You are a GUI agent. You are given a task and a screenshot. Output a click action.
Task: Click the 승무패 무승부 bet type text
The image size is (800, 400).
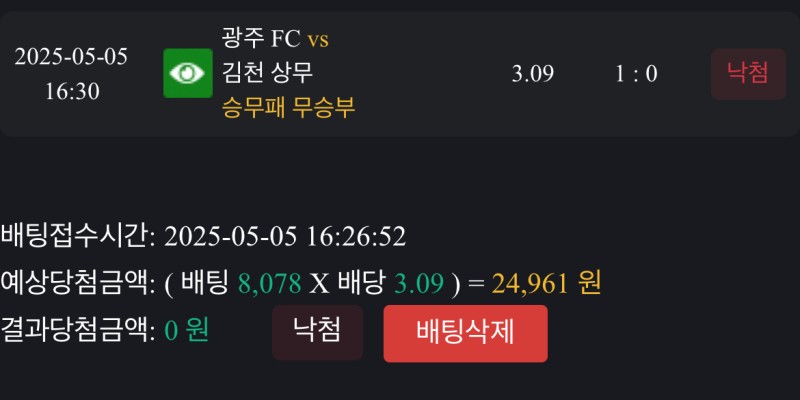point(289,105)
